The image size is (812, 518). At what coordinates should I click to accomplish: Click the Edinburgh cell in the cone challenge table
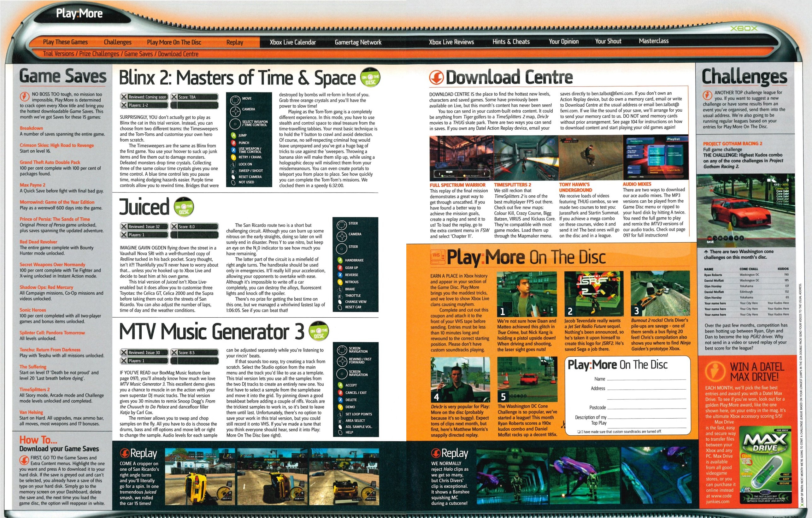point(746,292)
